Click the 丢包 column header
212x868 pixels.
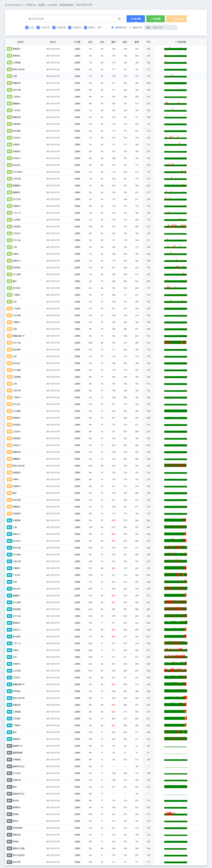(x=90, y=42)
